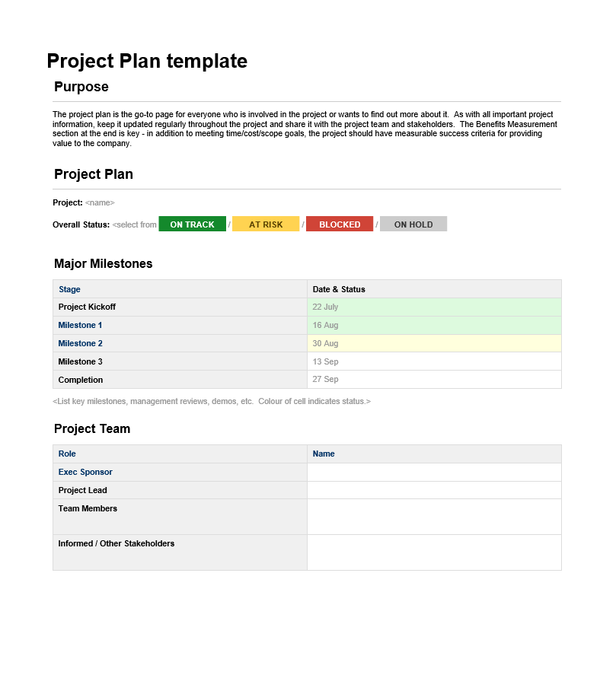The image size is (616, 694).
Task: Click the yellow 30 Aug date cell
Action: click(x=435, y=343)
